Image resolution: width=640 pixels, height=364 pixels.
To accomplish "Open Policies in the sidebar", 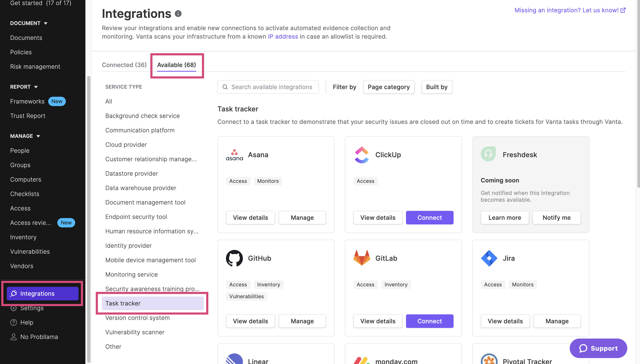I will click(x=21, y=52).
